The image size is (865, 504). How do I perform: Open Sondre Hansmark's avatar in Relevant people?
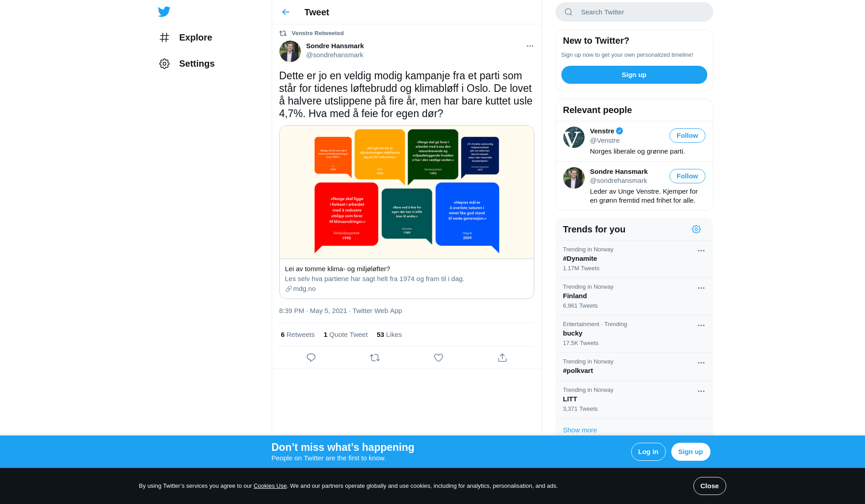pyautogui.click(x=574, y=178)
